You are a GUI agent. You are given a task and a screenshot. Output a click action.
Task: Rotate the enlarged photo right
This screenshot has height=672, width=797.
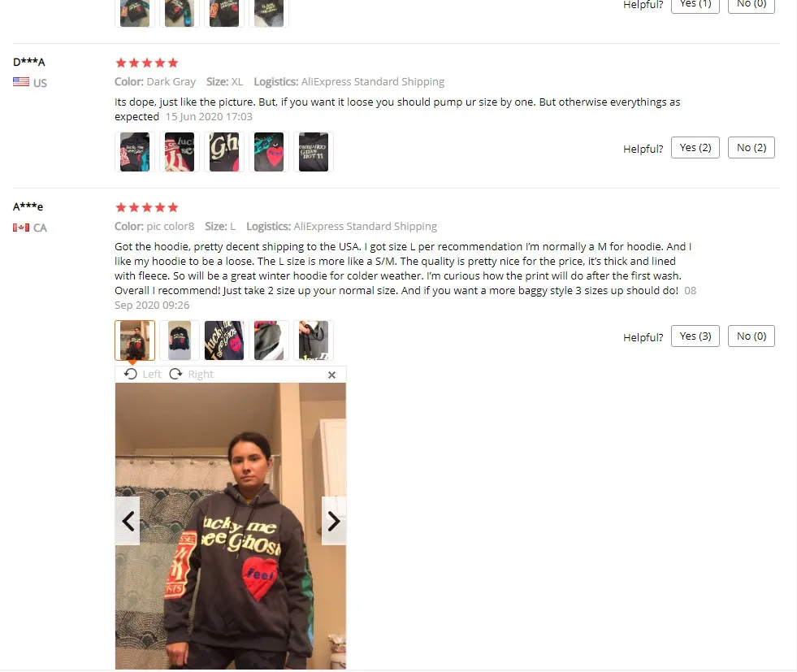pyautogui.click(x=191, y=374)
